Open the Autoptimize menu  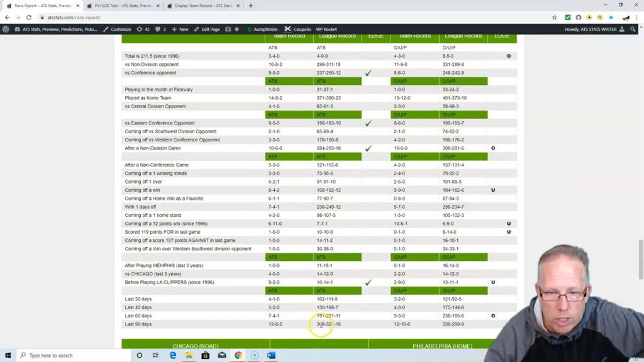[x=262, y=29]
